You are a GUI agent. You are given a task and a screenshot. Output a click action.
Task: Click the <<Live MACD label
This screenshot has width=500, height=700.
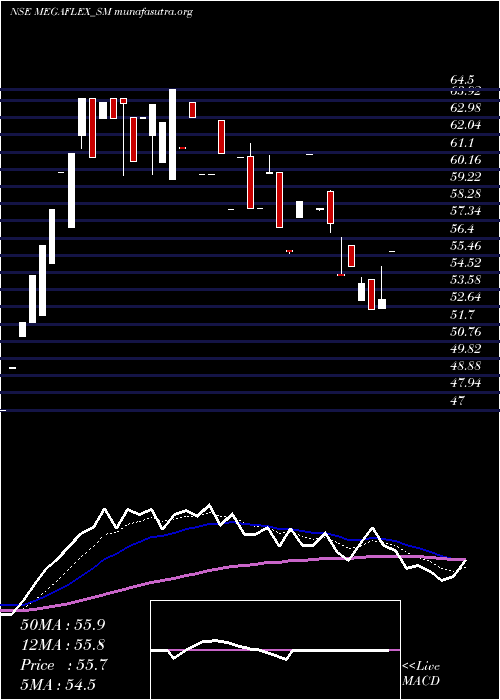(x=421, y=674)
